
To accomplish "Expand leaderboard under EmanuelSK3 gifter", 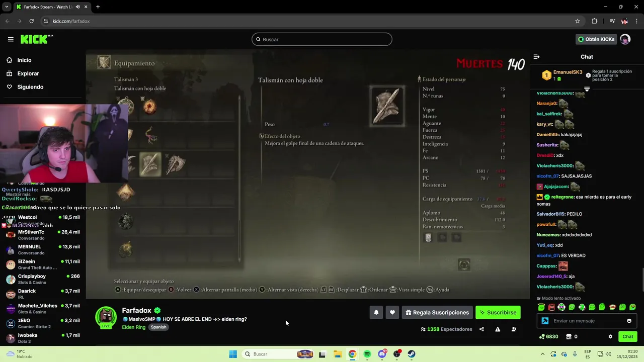I will coord(587,89).
